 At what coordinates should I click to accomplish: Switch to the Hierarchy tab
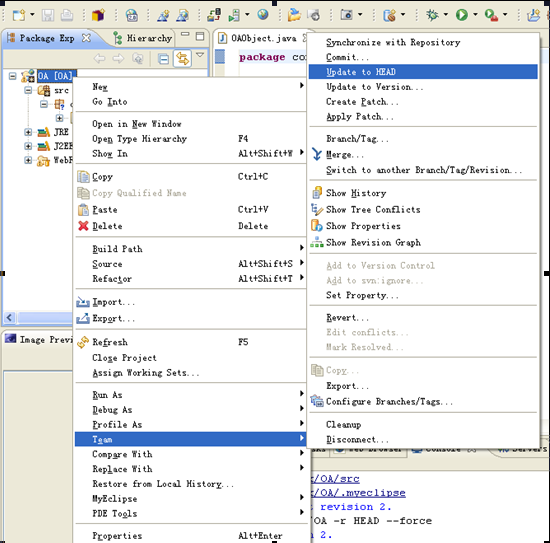pyautogui.click(x=143, y=38)
